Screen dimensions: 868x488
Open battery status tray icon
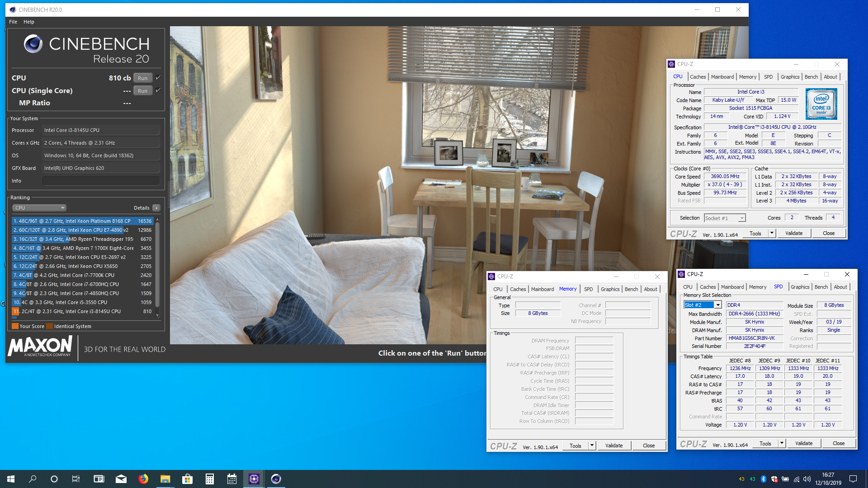(x=785, y=479)
